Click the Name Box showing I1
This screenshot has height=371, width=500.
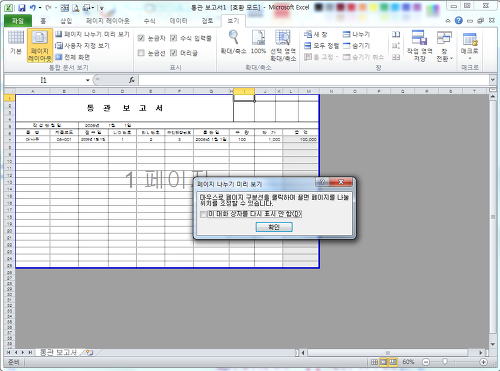[x=44, y=80]
